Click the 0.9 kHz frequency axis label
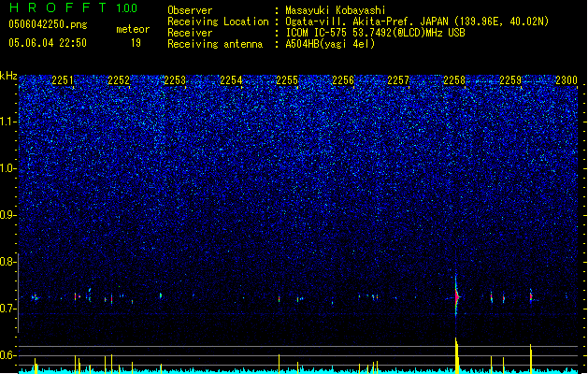This screenshot has height=374, width=588. pos(8,215)
